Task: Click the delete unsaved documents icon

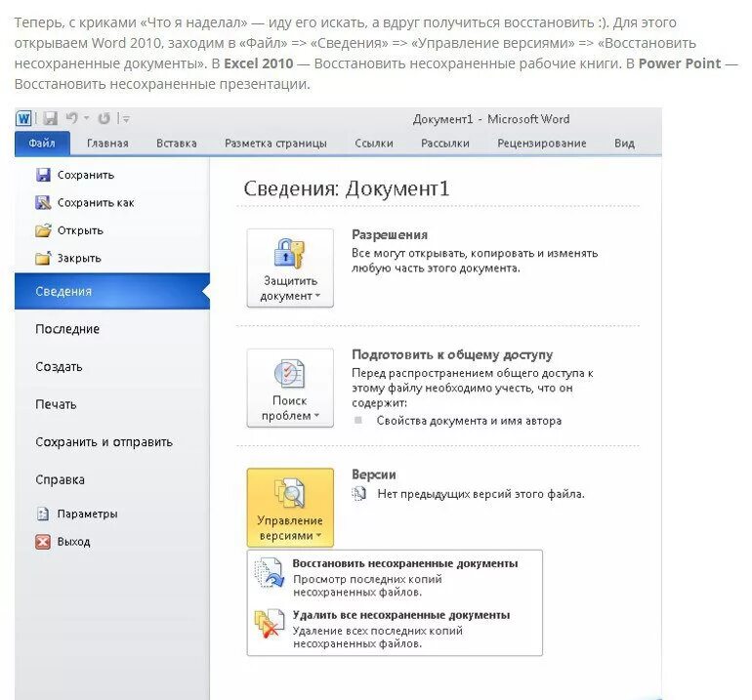Action: tap(269, 624)
